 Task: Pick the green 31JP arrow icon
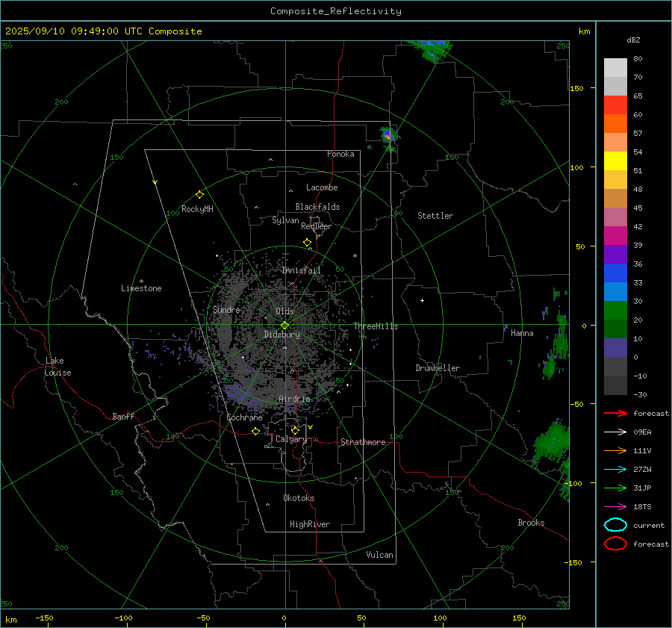(615, 488)
